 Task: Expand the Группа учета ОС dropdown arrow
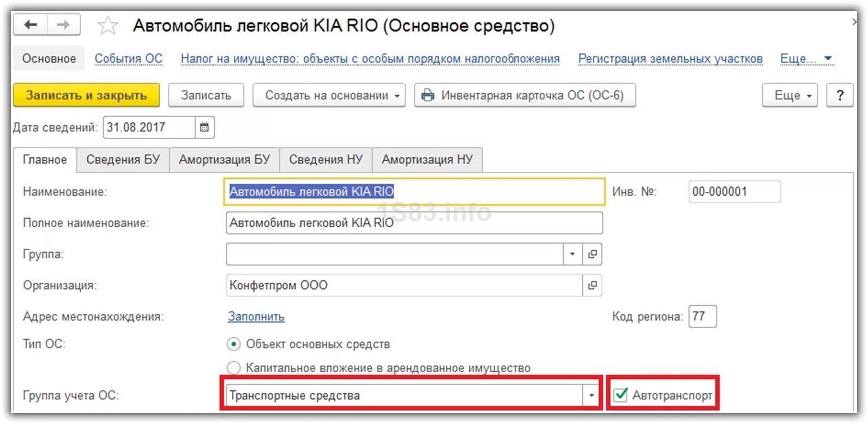[x=591, y=395]
